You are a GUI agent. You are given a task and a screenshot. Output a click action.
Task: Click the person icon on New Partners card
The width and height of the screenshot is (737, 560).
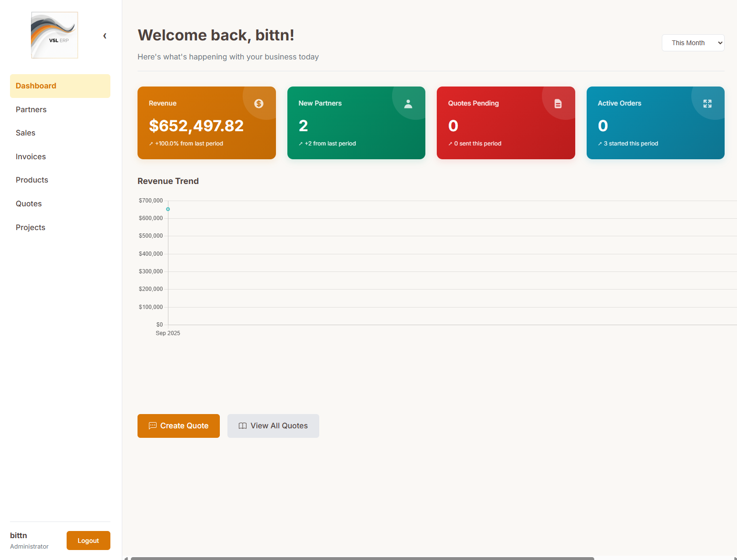click(408, 104)
